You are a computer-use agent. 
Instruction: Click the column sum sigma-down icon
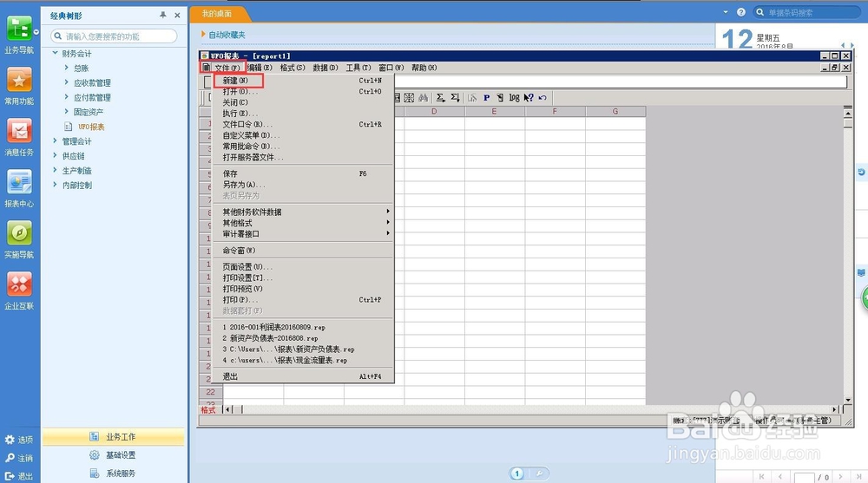(x=455, y=97)
